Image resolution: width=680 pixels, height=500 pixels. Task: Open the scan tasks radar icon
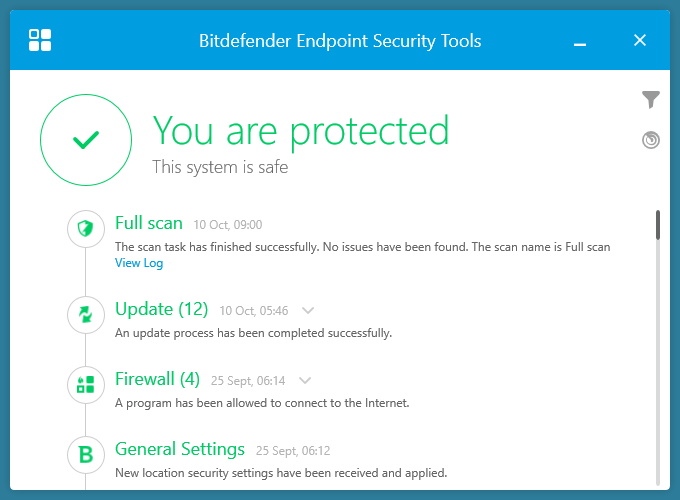point(651,140)
